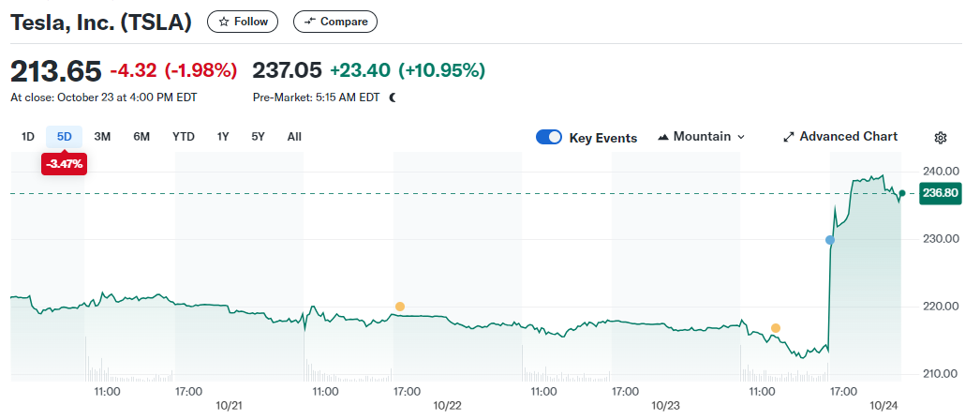
Task: Toggle the Key Events switch off
Action: coord(549,138)
